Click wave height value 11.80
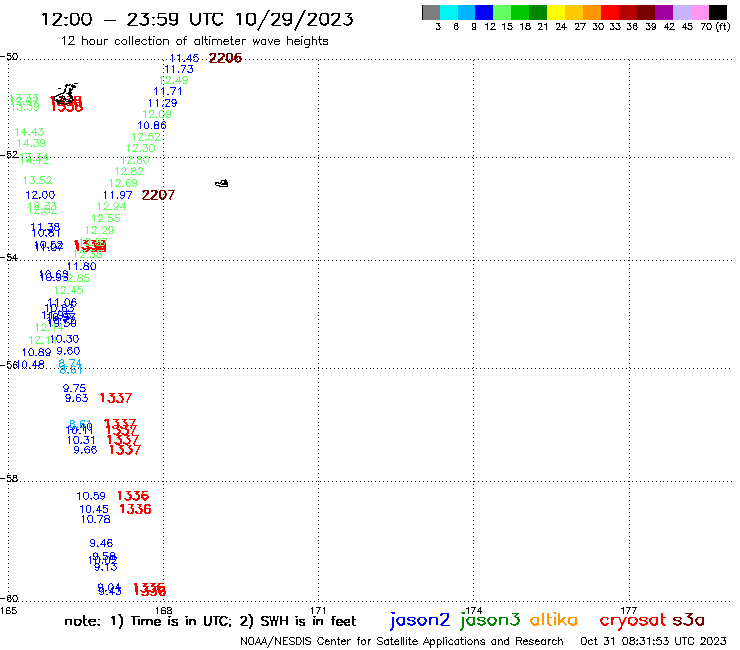 click(x=82, y=266)
